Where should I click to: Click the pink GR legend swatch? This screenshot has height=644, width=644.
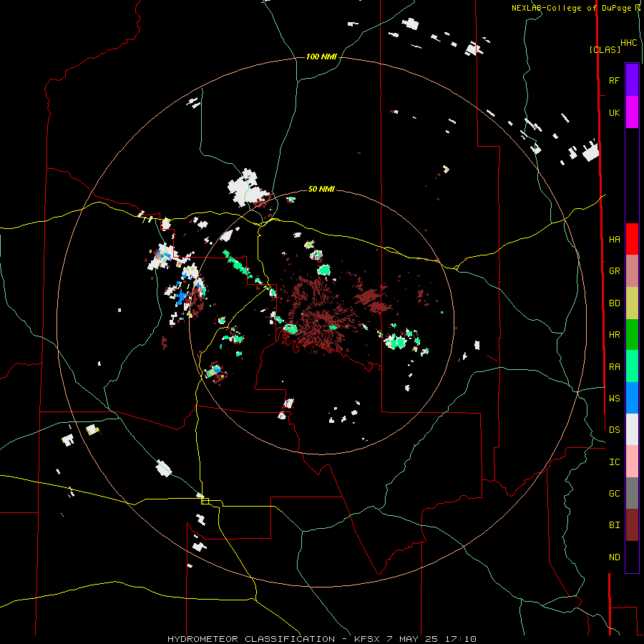(x=632, y=271)
